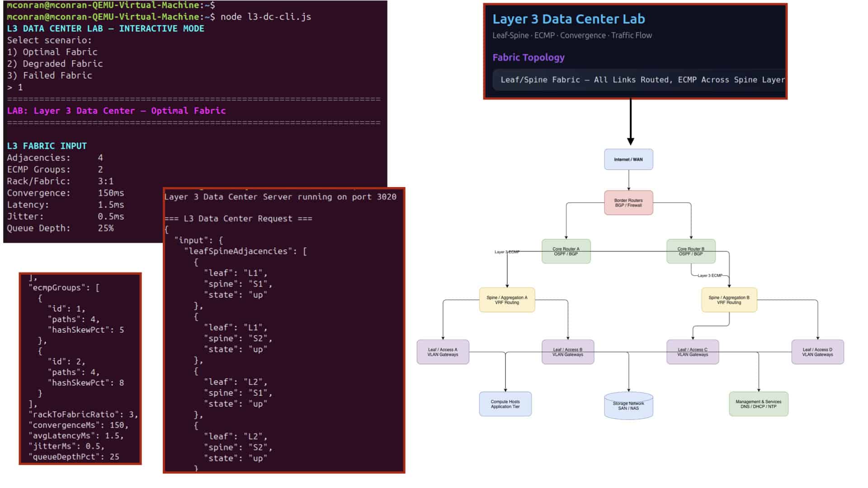Click the Fabric Topology section title
868x488 pixels.
[528, 57]
